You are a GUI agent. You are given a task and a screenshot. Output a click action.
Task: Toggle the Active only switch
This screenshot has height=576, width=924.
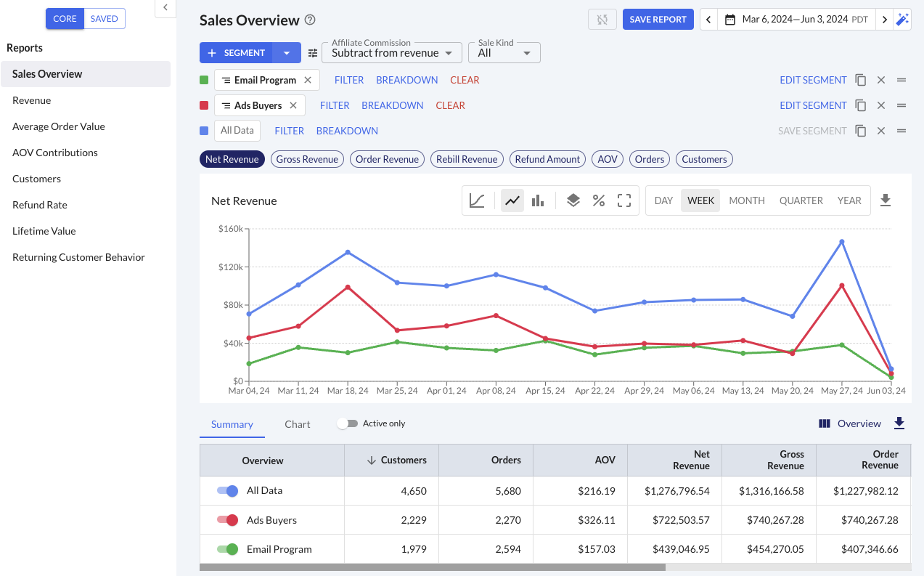348,423
